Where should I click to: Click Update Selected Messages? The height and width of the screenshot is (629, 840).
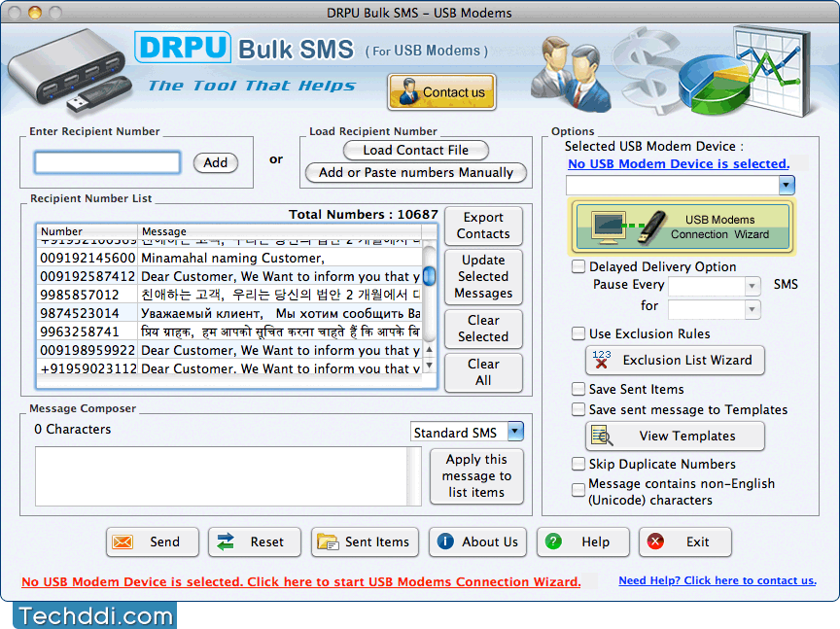click(x=483, y=276)
